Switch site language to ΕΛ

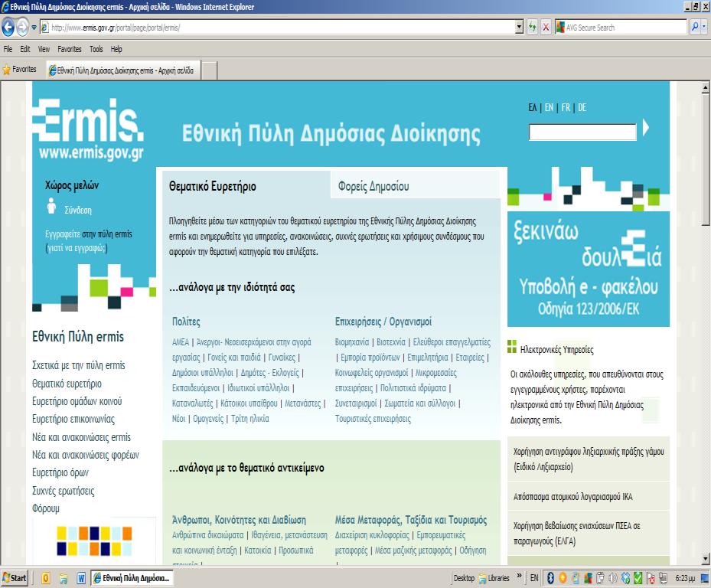click(x=533, y=107)
